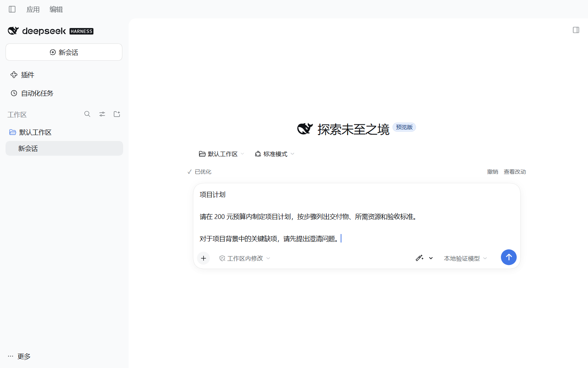The image size is (588, 368).
Task: Click the 预览版 badge
Action: (404, 127)
